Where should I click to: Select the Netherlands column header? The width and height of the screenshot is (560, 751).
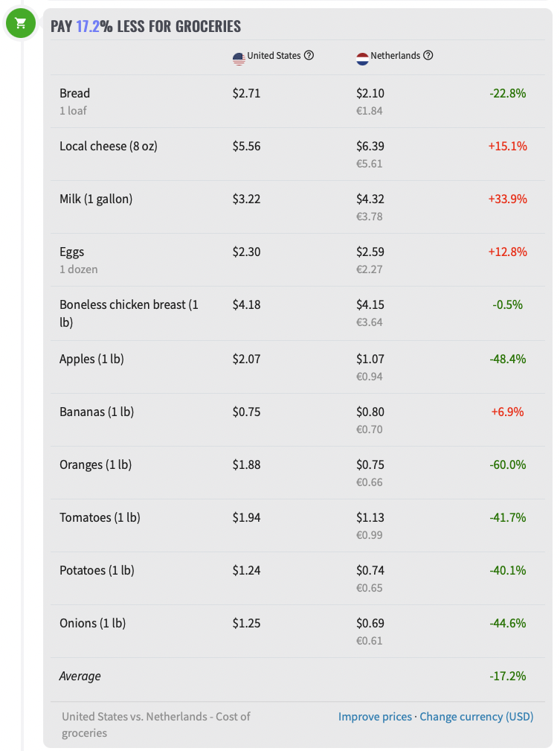click(x=395, y=56)
